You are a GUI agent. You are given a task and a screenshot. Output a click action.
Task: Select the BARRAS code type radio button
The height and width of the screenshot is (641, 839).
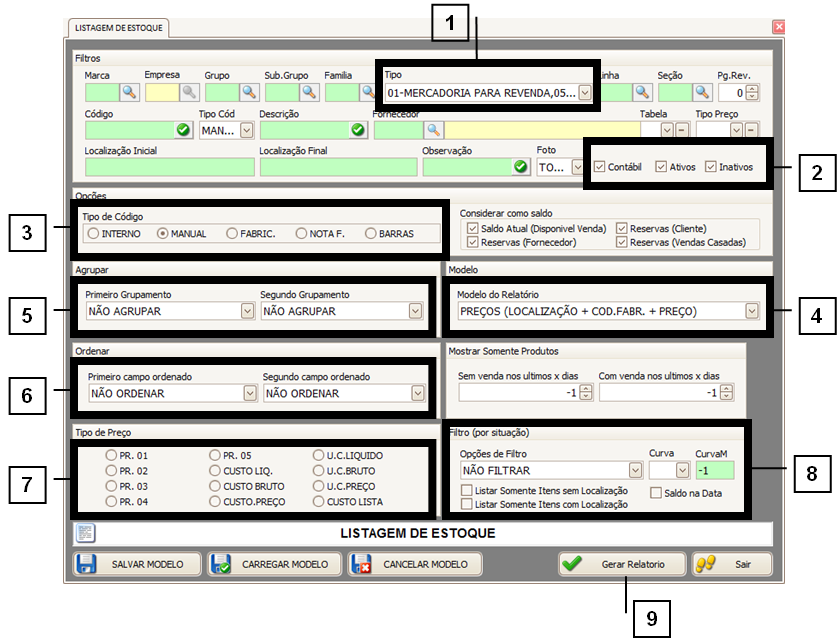coord(372,233)
